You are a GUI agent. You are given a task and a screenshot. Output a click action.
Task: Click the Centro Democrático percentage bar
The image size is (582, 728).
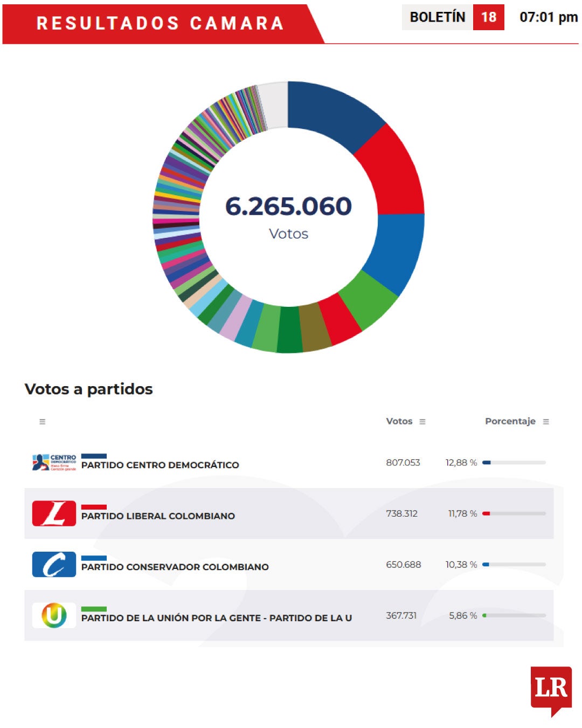[x=514, y=463]
